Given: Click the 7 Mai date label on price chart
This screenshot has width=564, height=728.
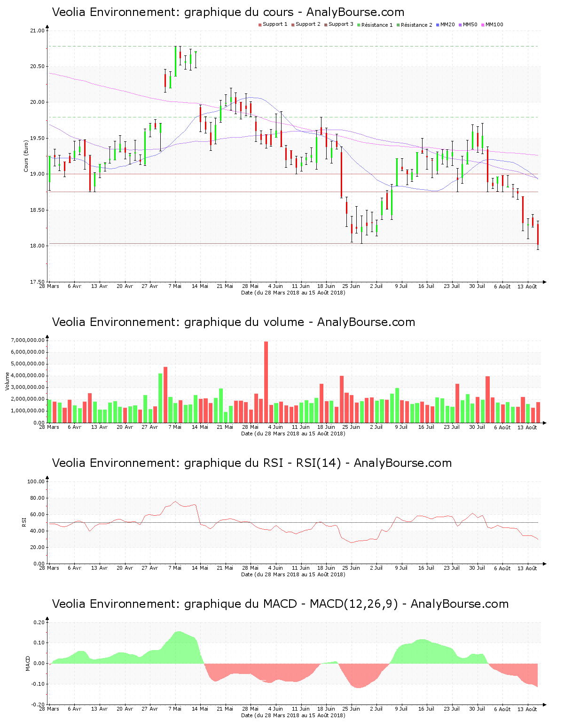Looking at the screenshot, I should (x=175, y=286).
